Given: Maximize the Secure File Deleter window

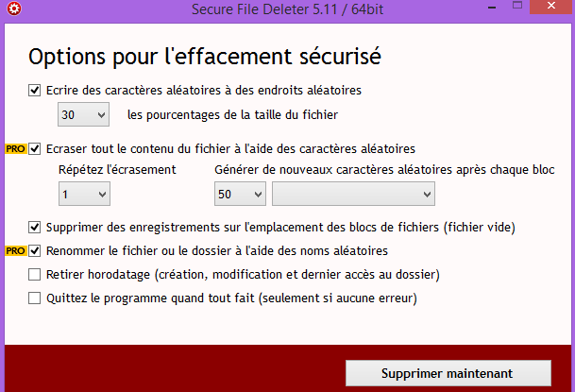Looking at the screenshot, I should (x=517, y=5).
